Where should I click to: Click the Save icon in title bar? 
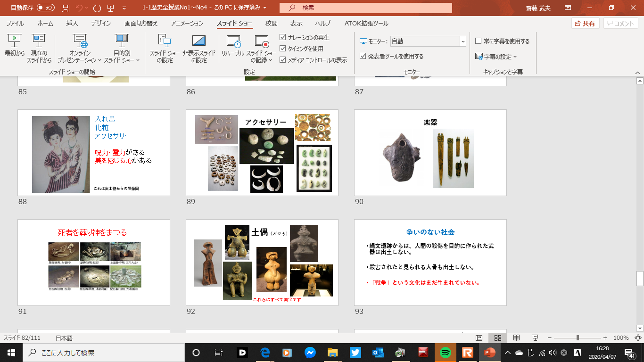coord(66,8)
